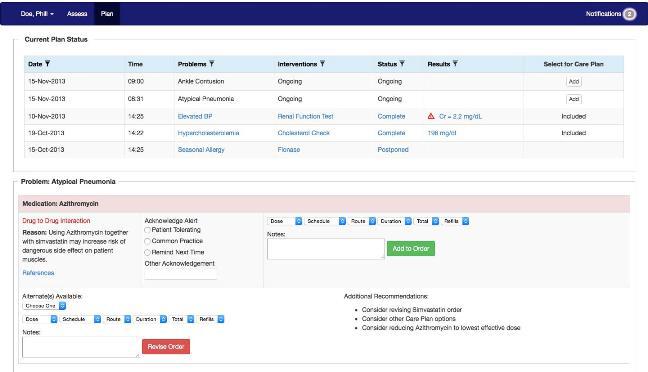The width and height of the screenshot is (648, 372).
Task: Open the Flonase intervention link
Action: coord(289,150)
